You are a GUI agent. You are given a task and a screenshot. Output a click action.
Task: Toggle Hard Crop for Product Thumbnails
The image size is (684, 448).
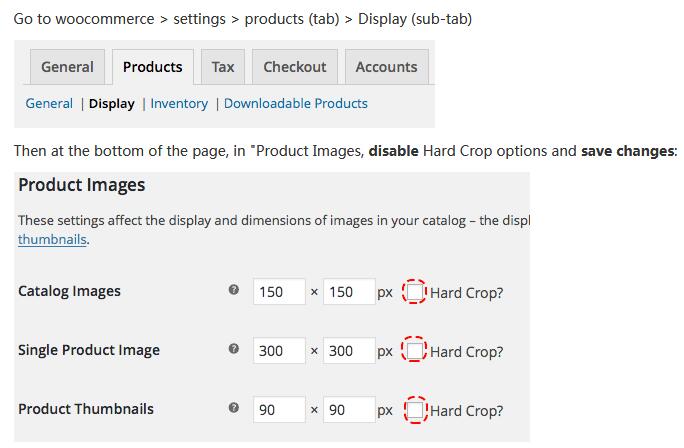(x=415, y=410)
